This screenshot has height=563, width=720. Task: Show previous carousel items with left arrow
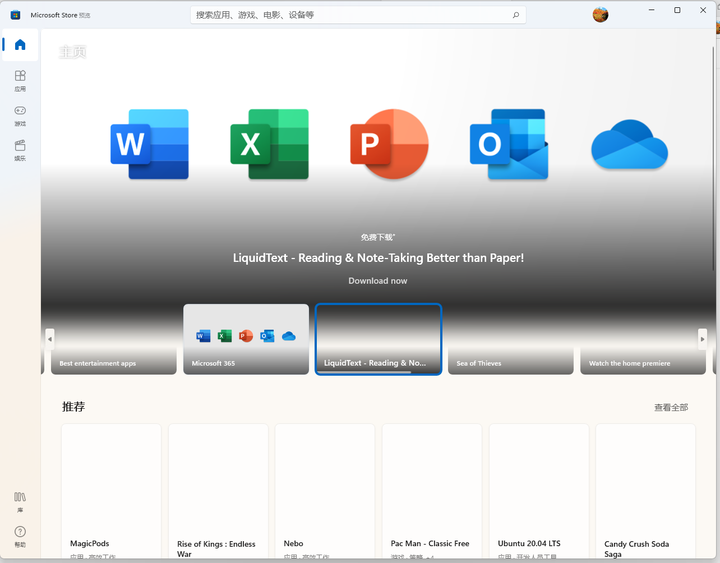50,339
